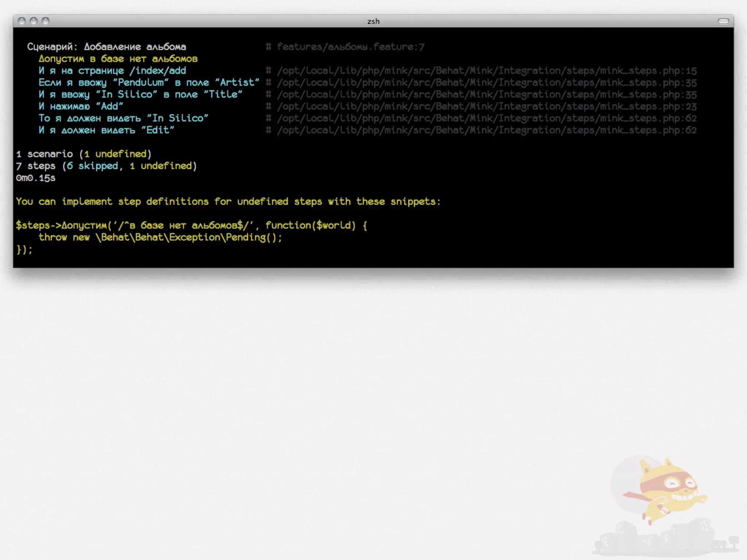The width and height of the screenshot is (747, 560).
Task: Click the step entering "In Silico" in Title
Action: tap(140, 95)
